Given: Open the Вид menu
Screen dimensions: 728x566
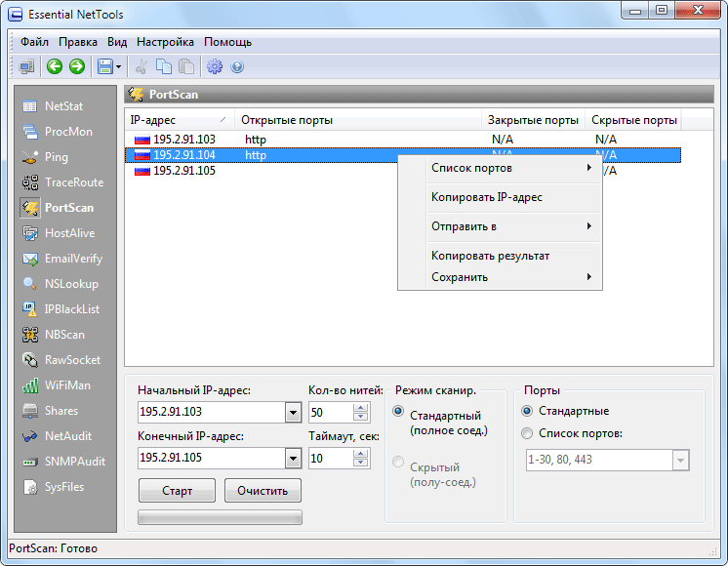Looking at the screenshot, I should point(117,42).
